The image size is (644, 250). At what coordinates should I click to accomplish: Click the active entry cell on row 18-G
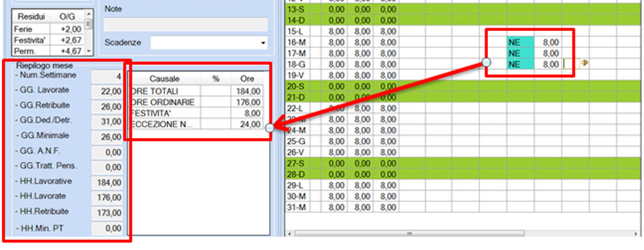click(x=571, y=64)
